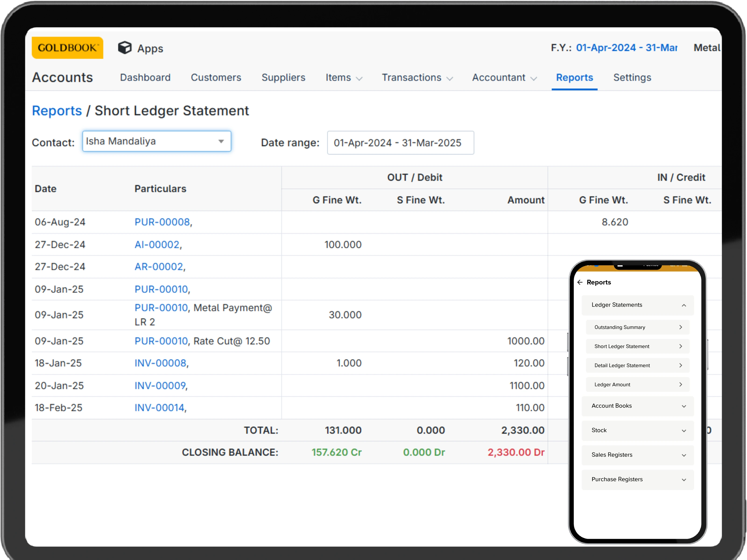
Task: Open Outstanding Summary via its arrow icon
Action: [x=680, y=327]
